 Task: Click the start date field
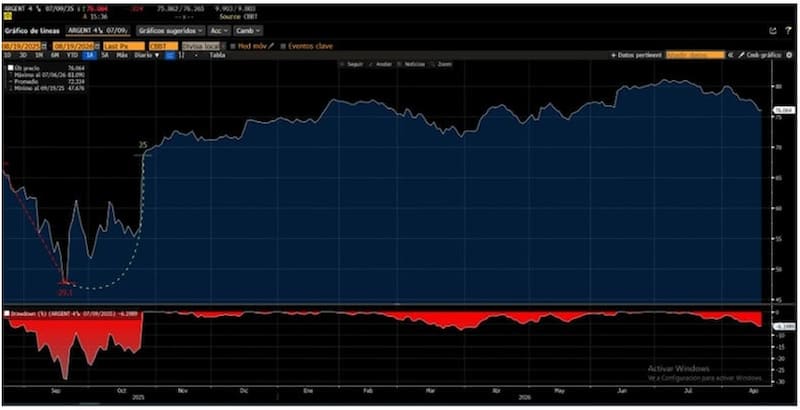(x=21, y=46)
